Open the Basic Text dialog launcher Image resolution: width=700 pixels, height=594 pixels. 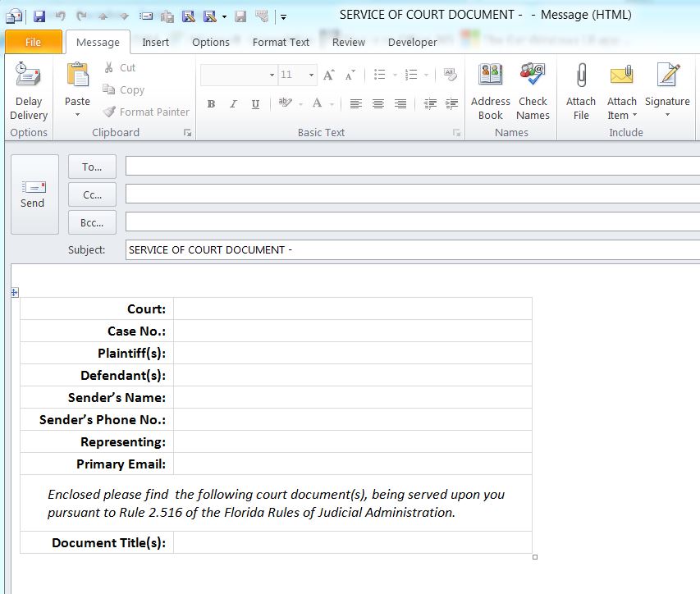pos(456,133)
